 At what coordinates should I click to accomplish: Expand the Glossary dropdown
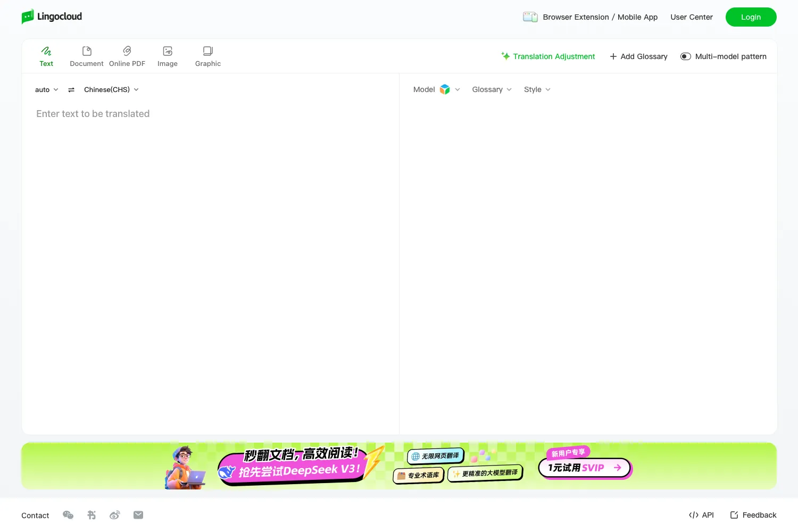[492, 89]
